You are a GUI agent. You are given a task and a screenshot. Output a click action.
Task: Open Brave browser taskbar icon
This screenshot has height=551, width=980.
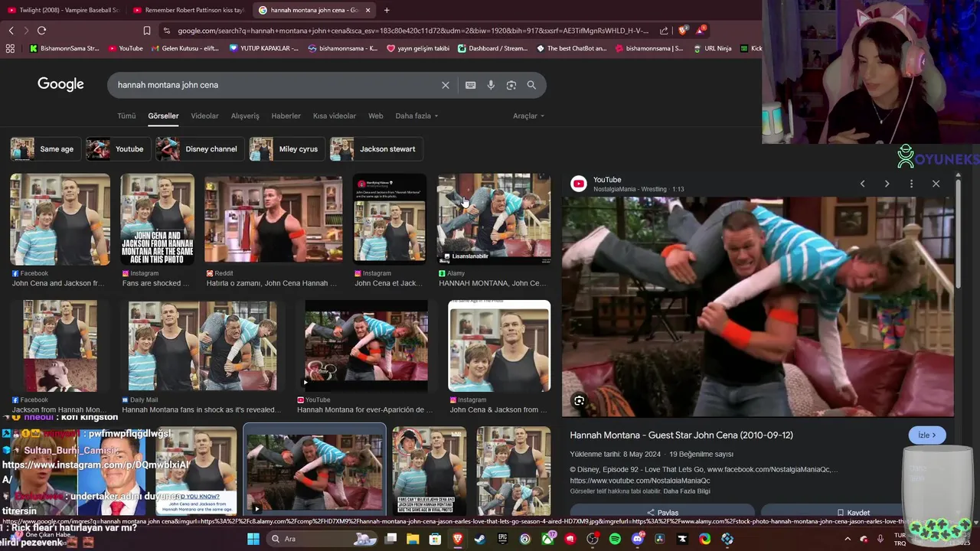[x=457, y=539]
